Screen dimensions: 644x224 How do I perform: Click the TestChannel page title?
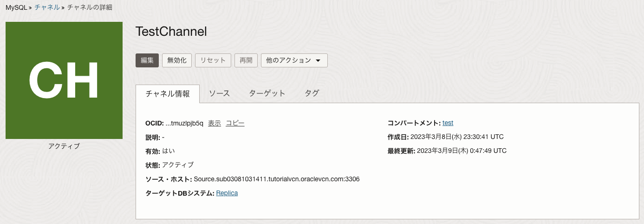point(171,32)
